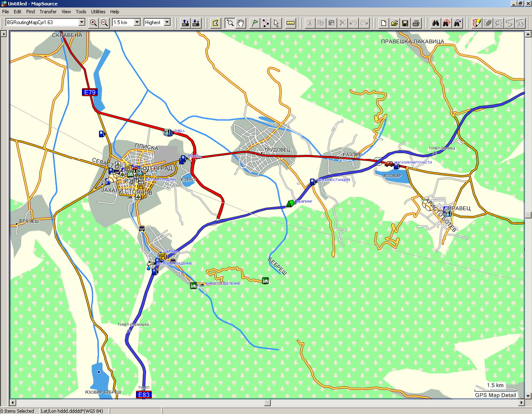Activate the Zoom tool button
The width and height of the screenshot is (532, 414).
click(230, 23)
